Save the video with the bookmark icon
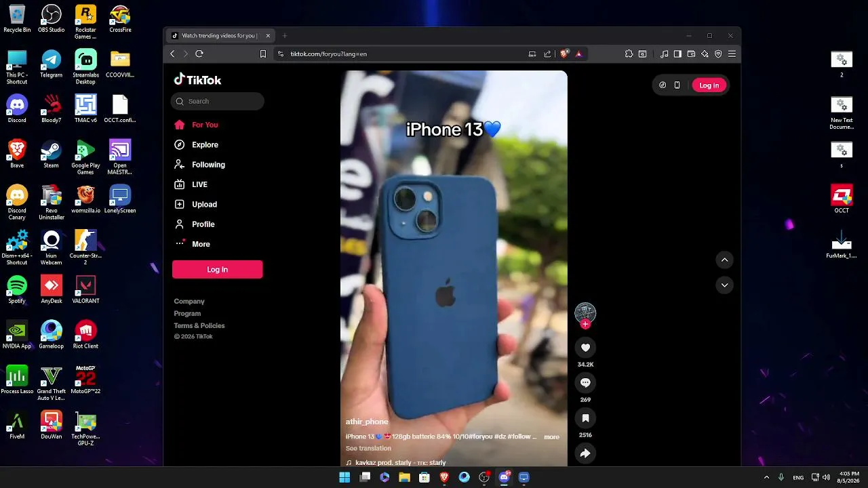This screenshot has width=868, height=488. [x=585, y=418]
